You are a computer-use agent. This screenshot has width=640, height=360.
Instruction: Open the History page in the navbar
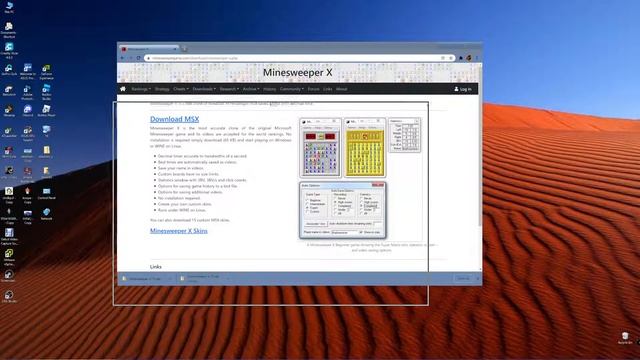[x=269, y=89]
